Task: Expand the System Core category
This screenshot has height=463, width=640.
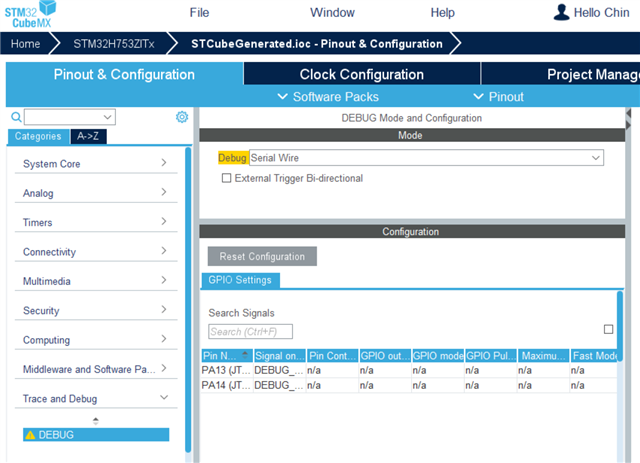Action: click(96, 164)
